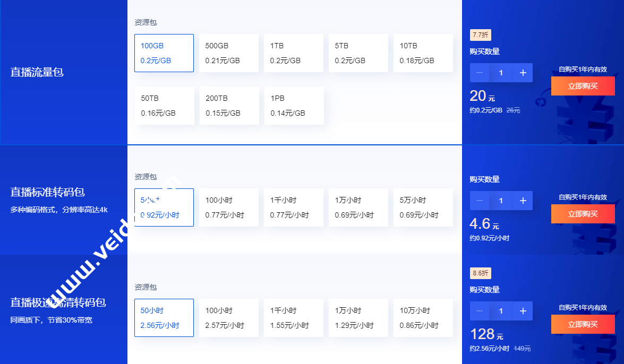The width and height of the screenshot is (624, 364).
Task: Pick 1万小时 at 0.69元/小时 package
Action: pos(358,207)
